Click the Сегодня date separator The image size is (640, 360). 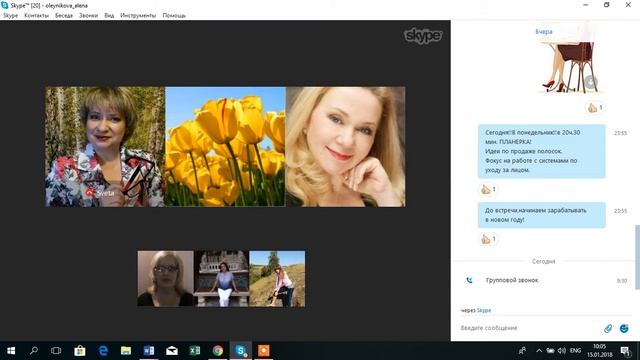click(544, 262)
